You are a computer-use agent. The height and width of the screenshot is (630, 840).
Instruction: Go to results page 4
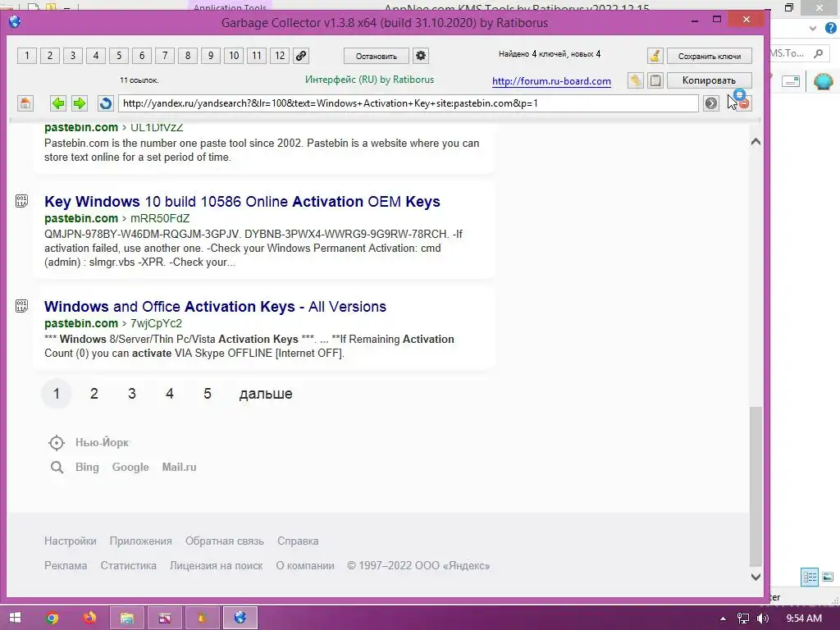(170, 394)
